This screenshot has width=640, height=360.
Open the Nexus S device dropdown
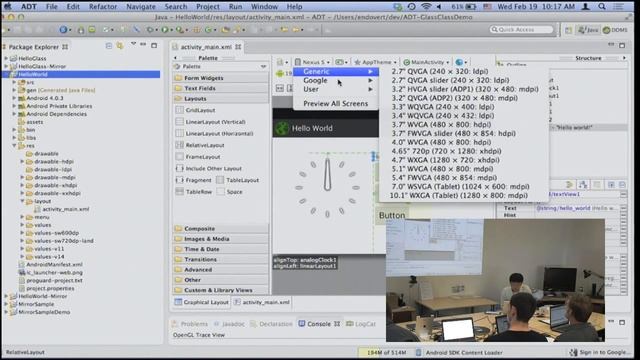point(312,62)
